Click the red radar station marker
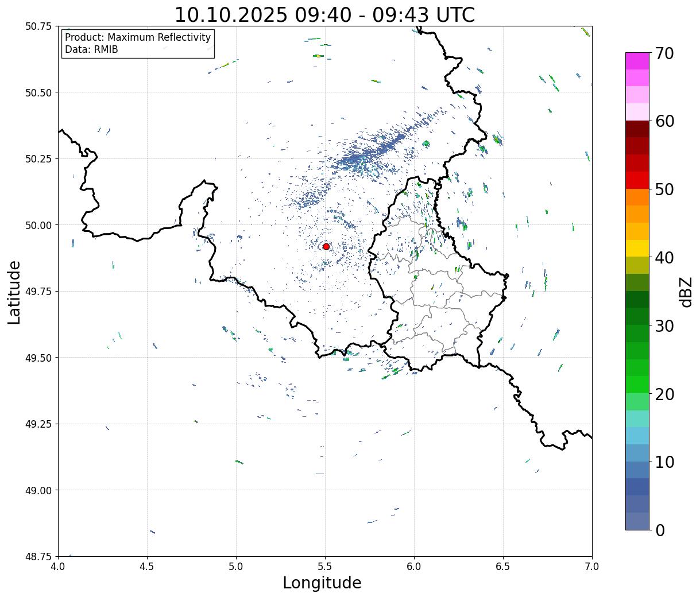700x597 pixels. (x=326, y=246)
